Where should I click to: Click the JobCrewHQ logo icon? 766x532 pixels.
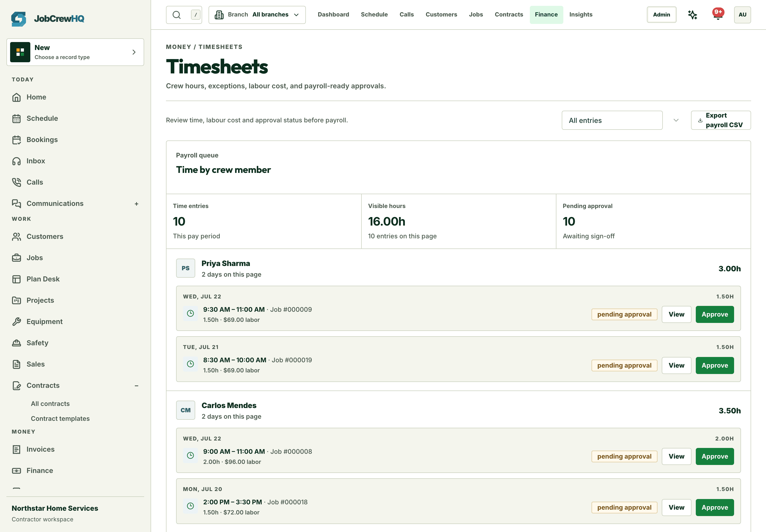(19, 19)
